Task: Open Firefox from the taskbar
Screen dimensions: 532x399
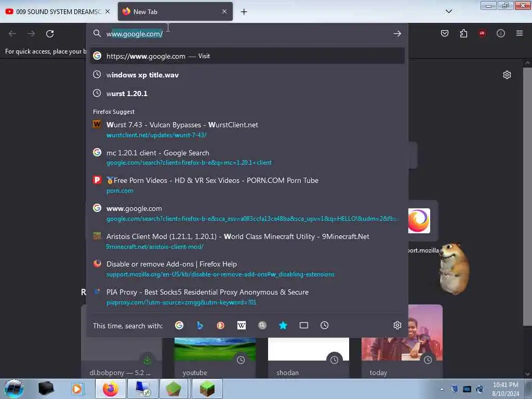Action: point(111,389)
